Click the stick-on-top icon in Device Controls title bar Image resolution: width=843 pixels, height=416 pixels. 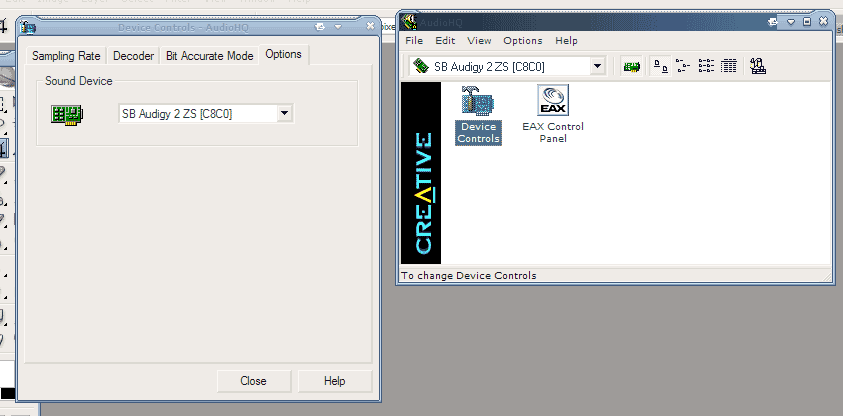coord(320,26)
